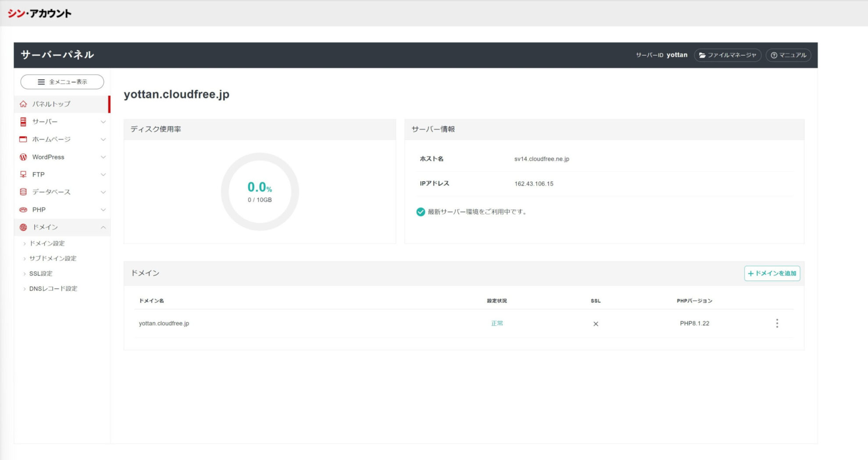Viewport: 868px width, 460px height.
Task: Collapse the ドメイン menu chevron
Action: [103, 227]
